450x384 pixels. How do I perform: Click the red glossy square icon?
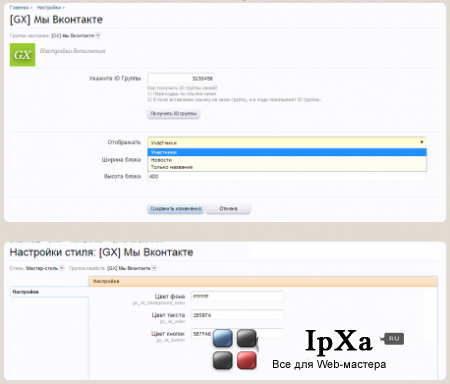point(247,361)
